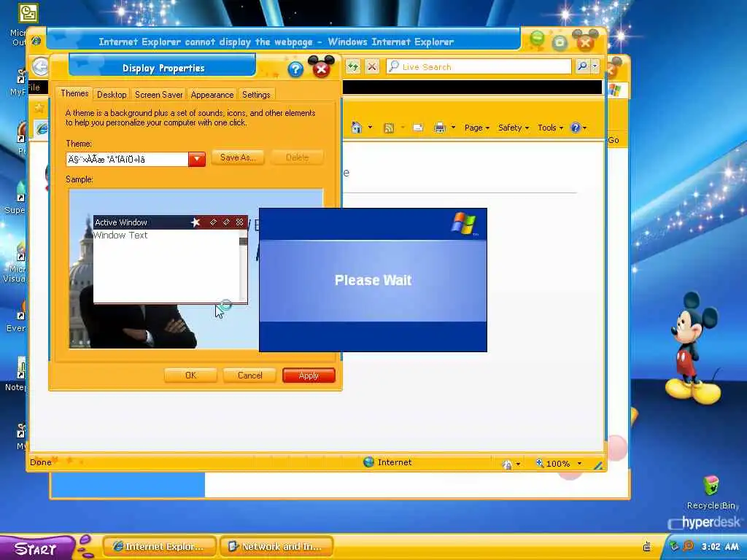747x560 pixels.
Task: Expand the Home button dropdown arrow
Action: coord(370,128)
